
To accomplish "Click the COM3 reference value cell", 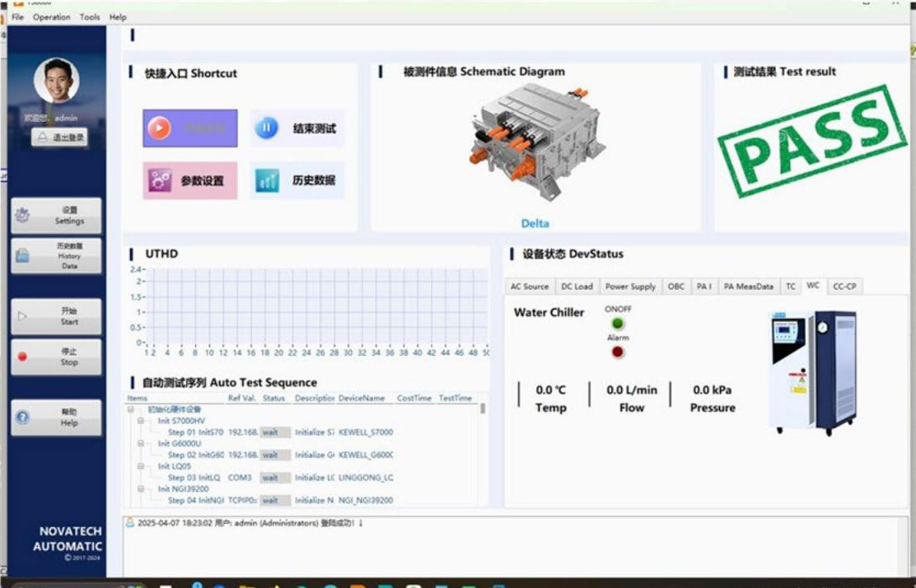I will 240,478.
